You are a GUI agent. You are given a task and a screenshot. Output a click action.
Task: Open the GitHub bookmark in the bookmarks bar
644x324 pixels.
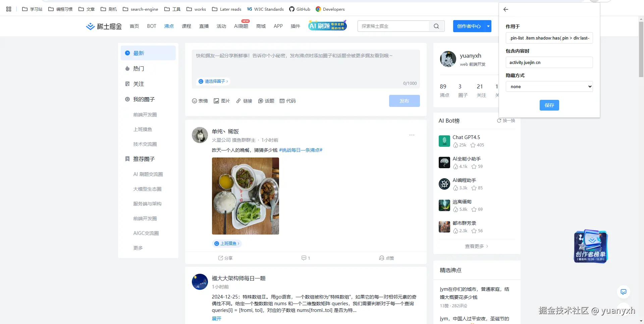(300, 9)
